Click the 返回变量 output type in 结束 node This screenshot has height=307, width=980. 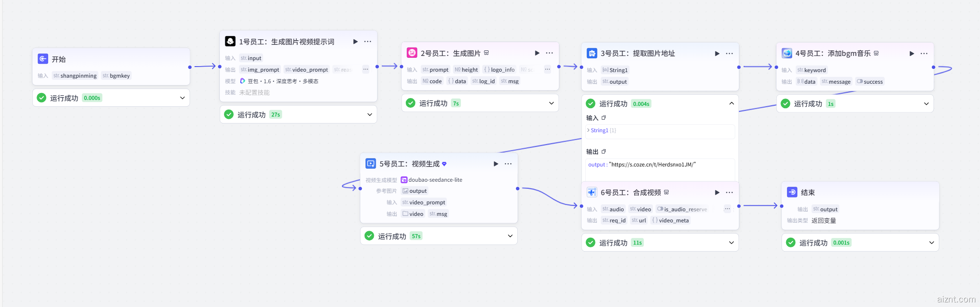tap(824, 221)
